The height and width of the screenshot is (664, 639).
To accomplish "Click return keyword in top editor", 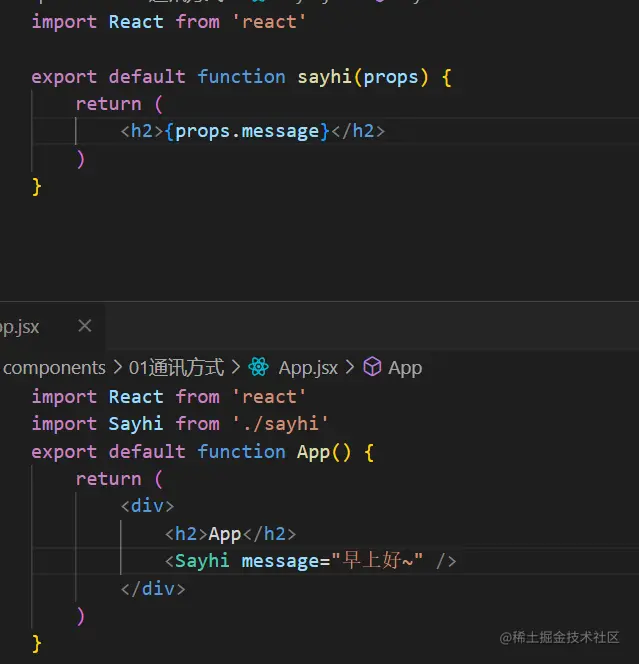I will tap(108, 104).
